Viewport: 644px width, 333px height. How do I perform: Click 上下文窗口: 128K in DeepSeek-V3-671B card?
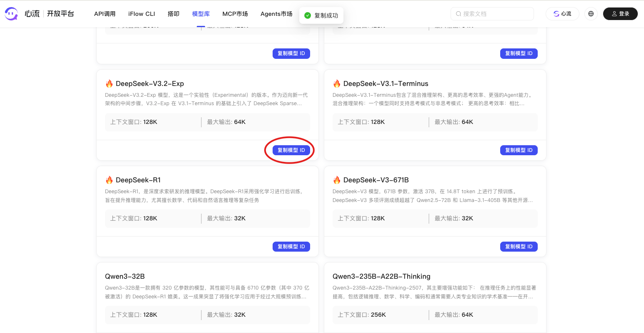[x=361, y=218]
